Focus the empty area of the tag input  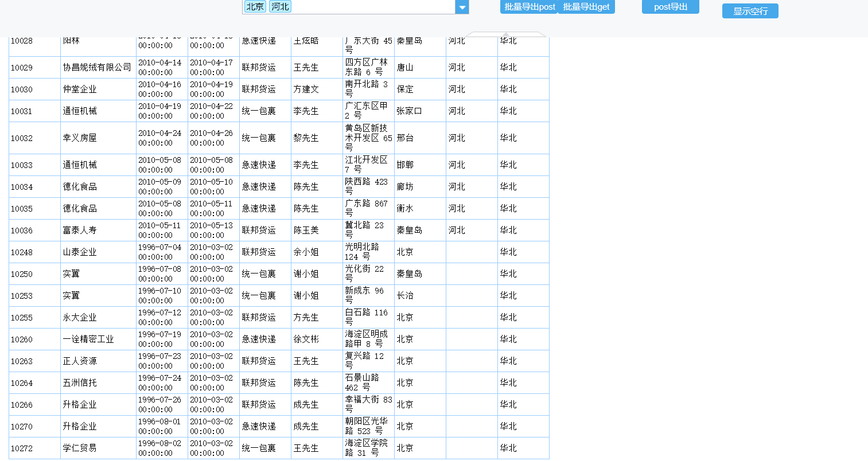pyautogui.click(x=373, y=6)
